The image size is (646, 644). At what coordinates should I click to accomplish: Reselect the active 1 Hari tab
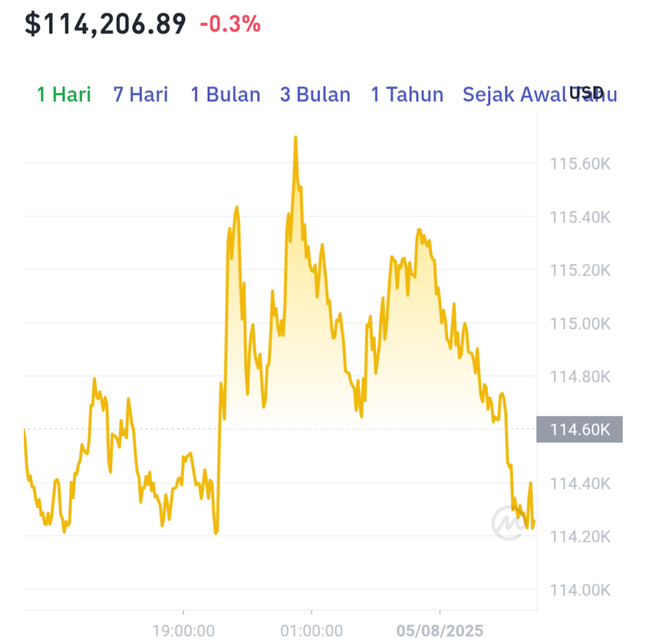64,95
